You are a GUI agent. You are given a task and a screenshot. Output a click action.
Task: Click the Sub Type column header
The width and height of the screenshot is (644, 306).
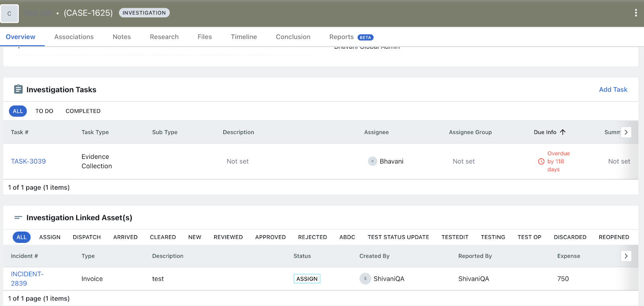click(x=165, y=132)
